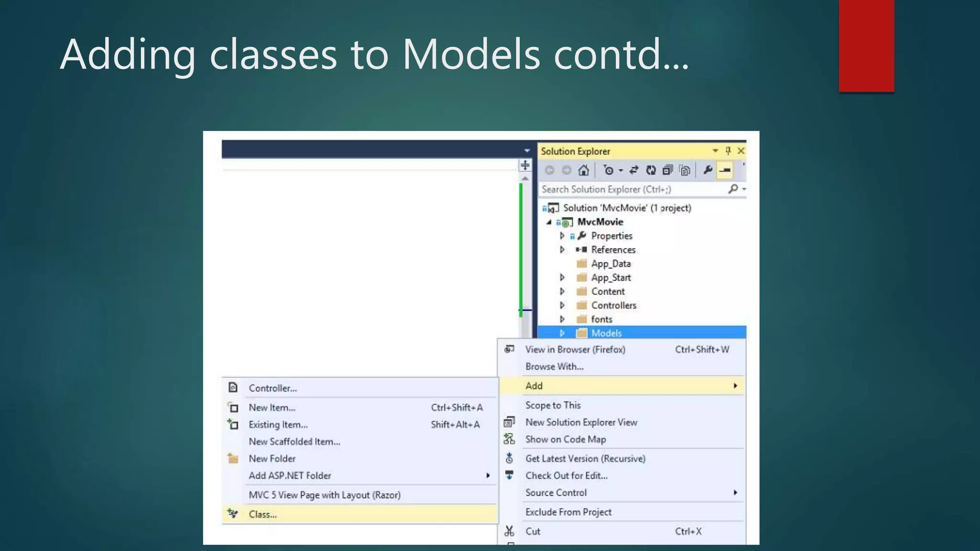Select the highlighted Models folder

pos(642,332)
